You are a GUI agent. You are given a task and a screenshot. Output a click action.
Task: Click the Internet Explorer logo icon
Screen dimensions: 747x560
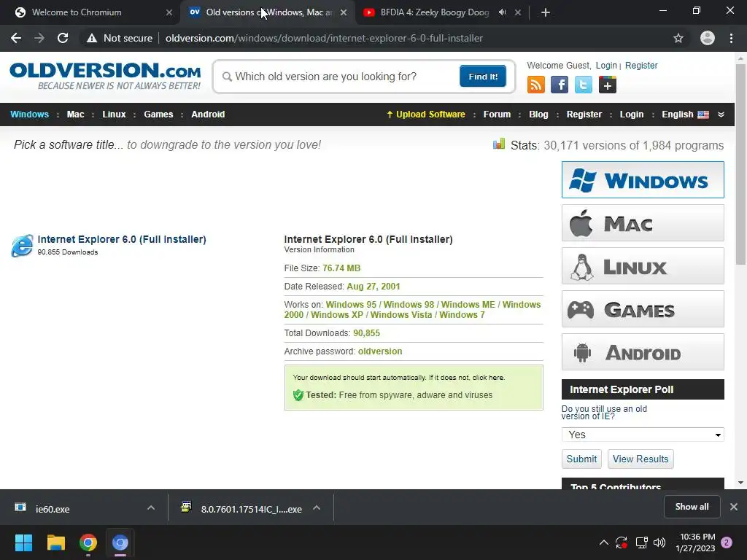(23, 246)
